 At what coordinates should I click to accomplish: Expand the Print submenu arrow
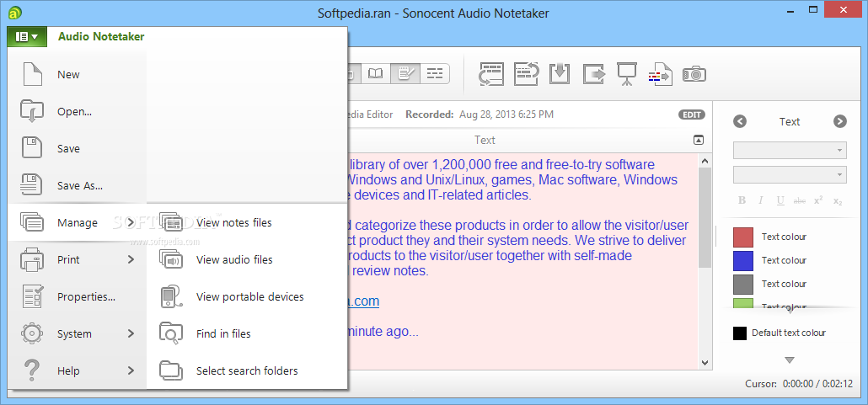click(131, 259)
